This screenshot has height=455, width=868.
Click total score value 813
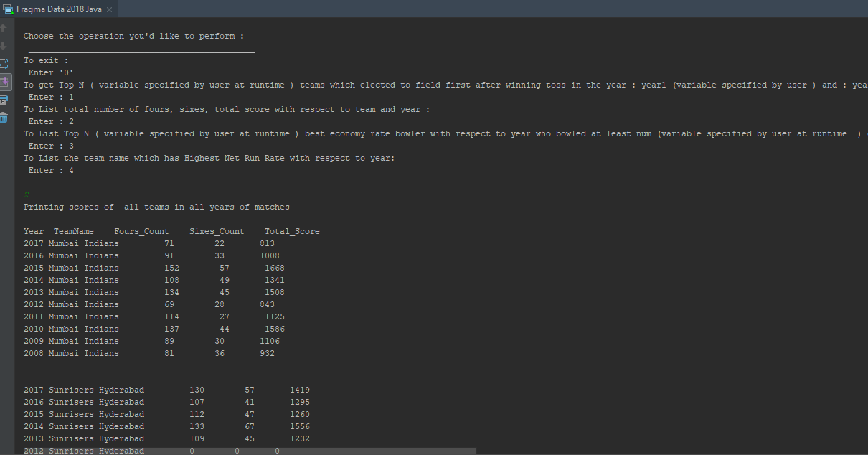(x=267, y=243)
